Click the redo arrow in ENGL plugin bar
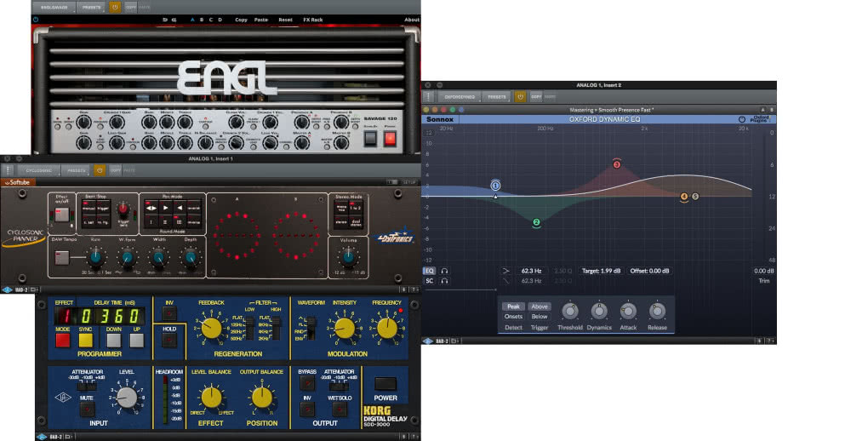This screenshot has height=441, width=868. (x=174, y=20)
